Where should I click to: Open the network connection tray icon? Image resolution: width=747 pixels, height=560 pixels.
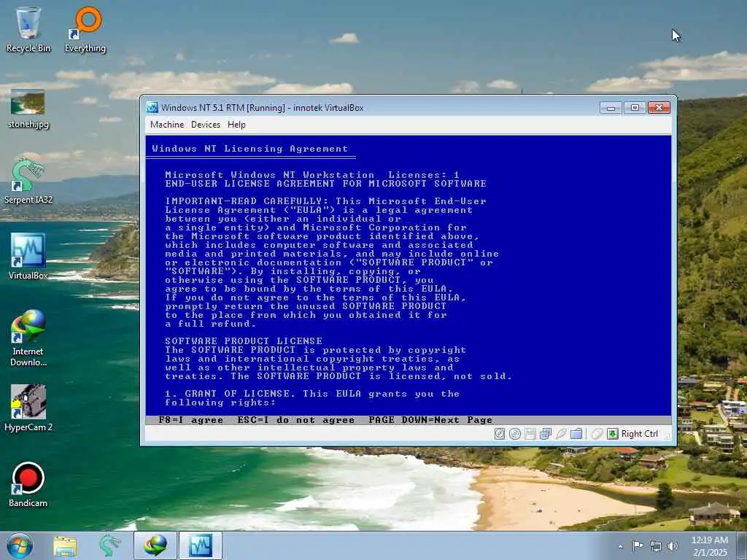656,546
